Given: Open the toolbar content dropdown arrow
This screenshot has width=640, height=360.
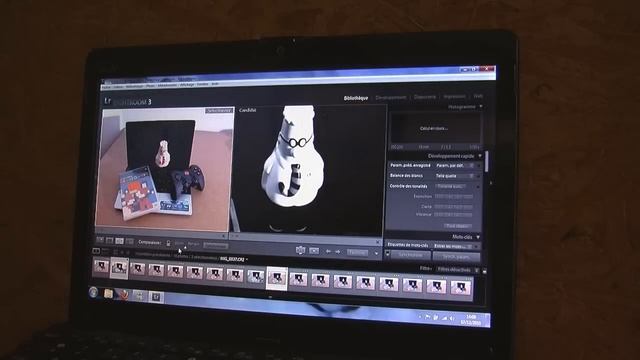Looking at the screenshot, I should 376,253.
